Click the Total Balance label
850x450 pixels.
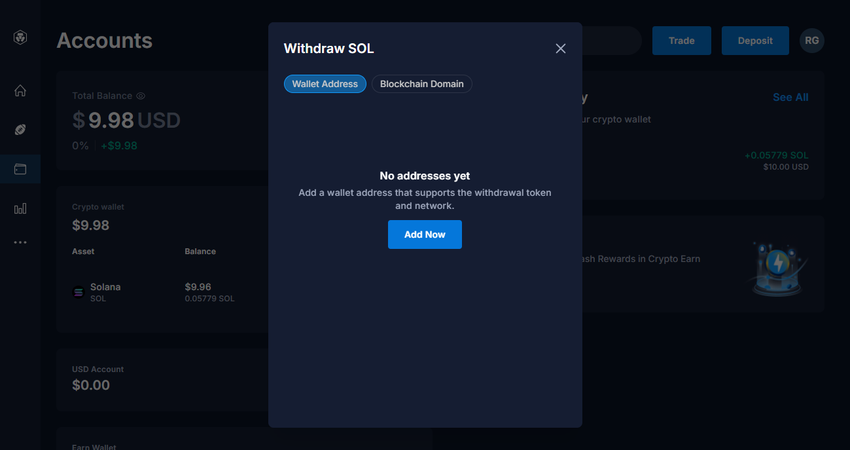pyautogui.click(x=102, y=96)
